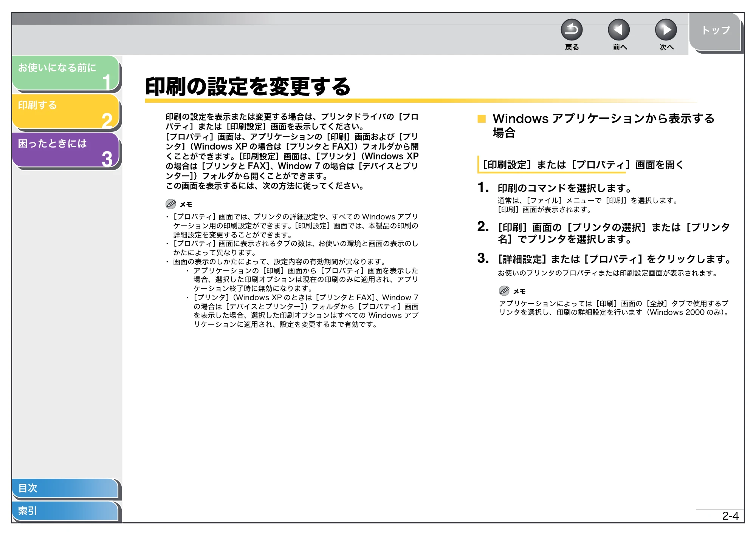Viewport: 756px width, 534px height.
Task: Open chapter 3 困ったときには tab
Action: pyautogui.click(x=66, y=150)
